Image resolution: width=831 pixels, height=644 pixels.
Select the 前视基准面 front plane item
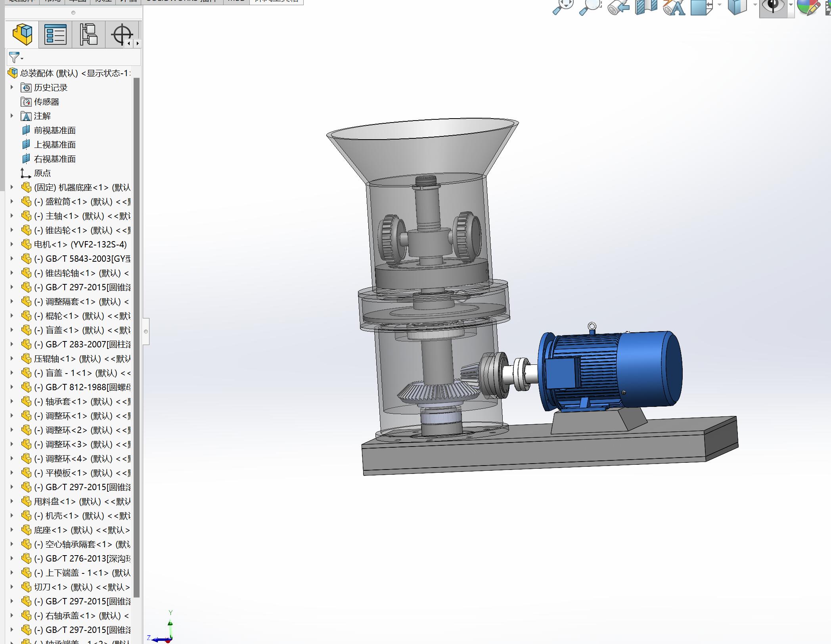(x=54, y=130)
